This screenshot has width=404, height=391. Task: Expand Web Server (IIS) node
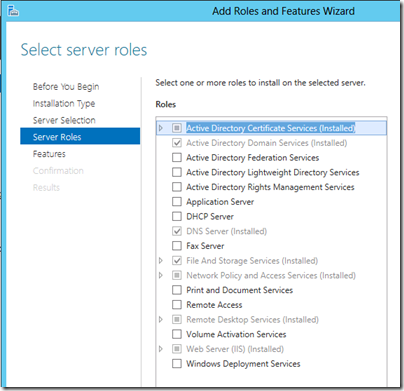(x=161, y=349)
